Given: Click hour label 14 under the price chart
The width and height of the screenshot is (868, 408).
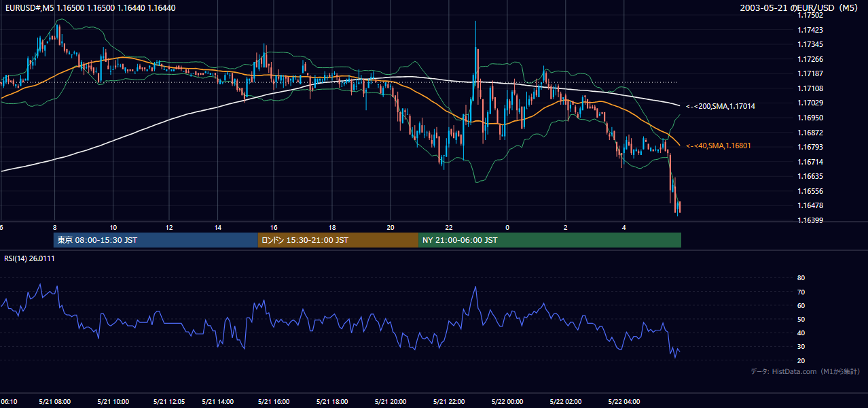Looking at the screenshot, I should coord(217,227).
